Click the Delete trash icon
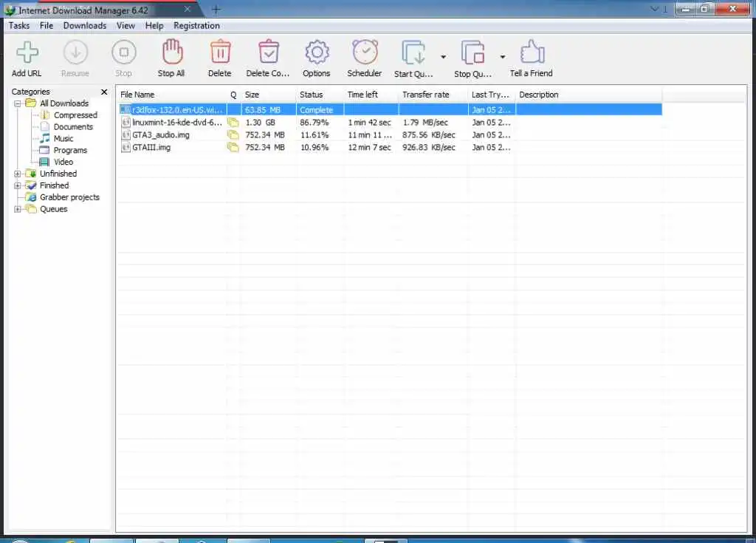This screenshot has width=756, height=543. click(x=220, y=52)
